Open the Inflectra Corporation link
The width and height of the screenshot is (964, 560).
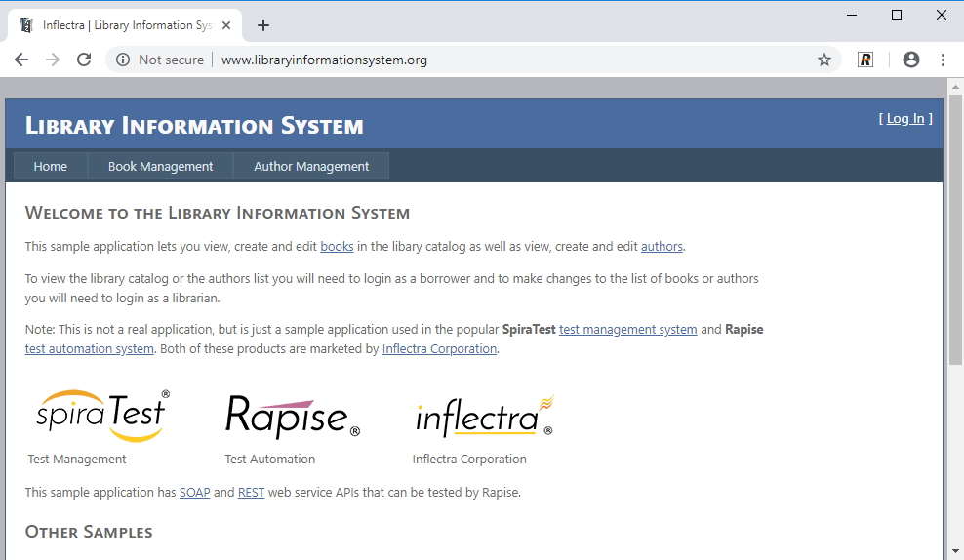(x=439, y=349)
